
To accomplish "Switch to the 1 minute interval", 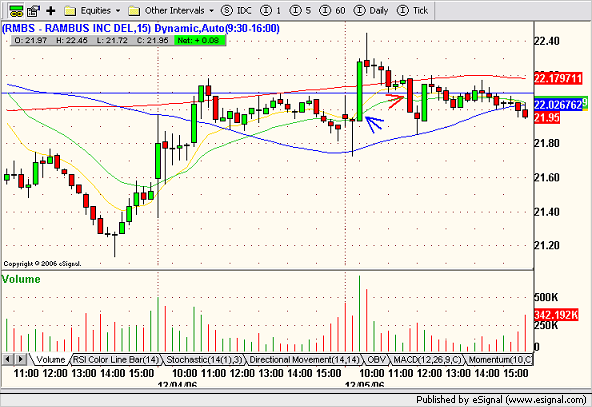I will pos(271,11).
